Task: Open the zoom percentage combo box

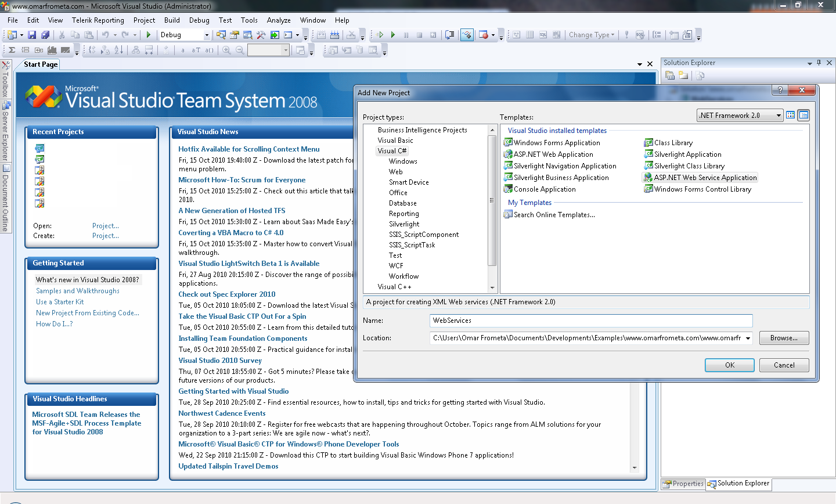Action: [268, 51]
